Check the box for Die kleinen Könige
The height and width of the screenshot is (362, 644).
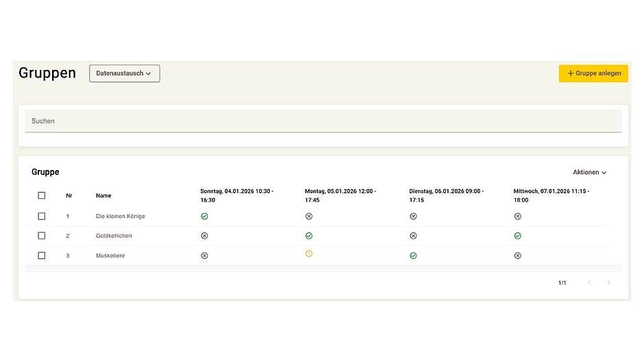pos(42,216)
